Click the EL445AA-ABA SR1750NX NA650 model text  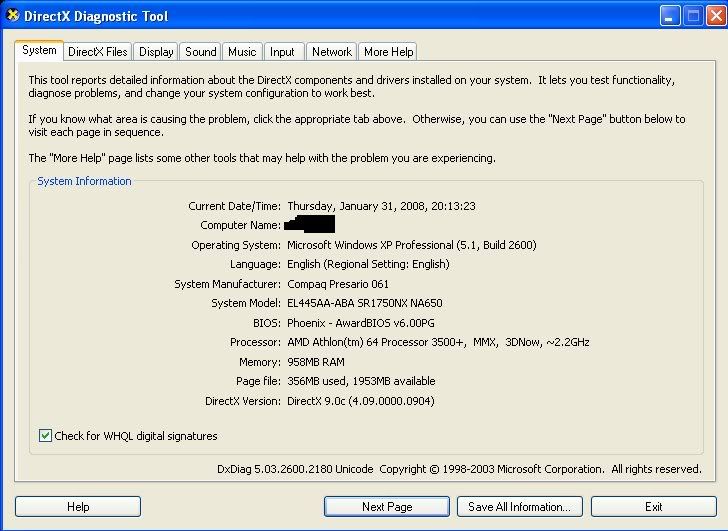pyautogui.click(x=365, y=303)
